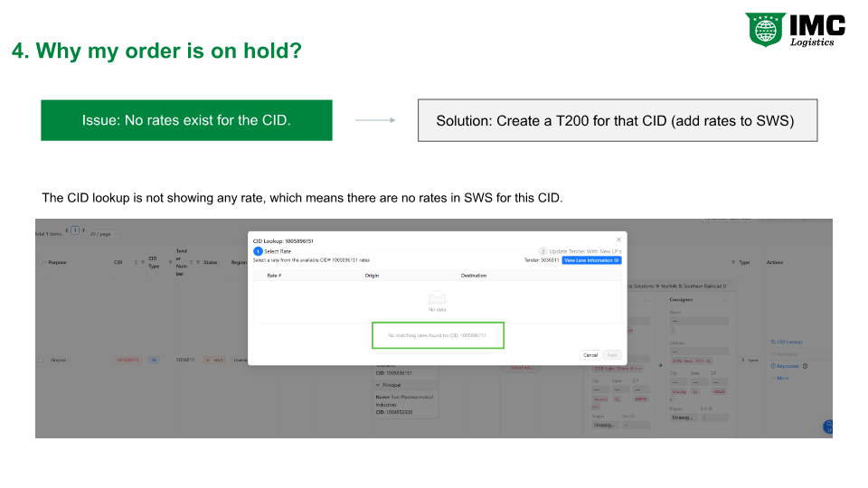Select step 2 Update Tender circle
This screenshot has height=488, width=868.
click(x=542, y=251)
